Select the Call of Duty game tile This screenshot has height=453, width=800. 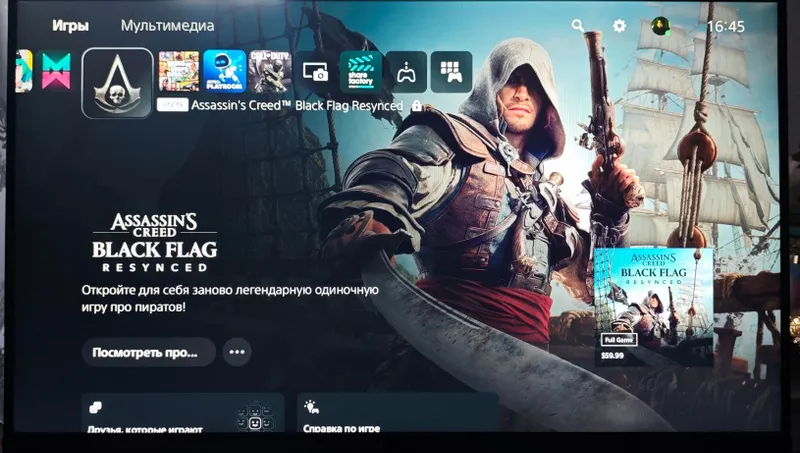coord(270,71)
